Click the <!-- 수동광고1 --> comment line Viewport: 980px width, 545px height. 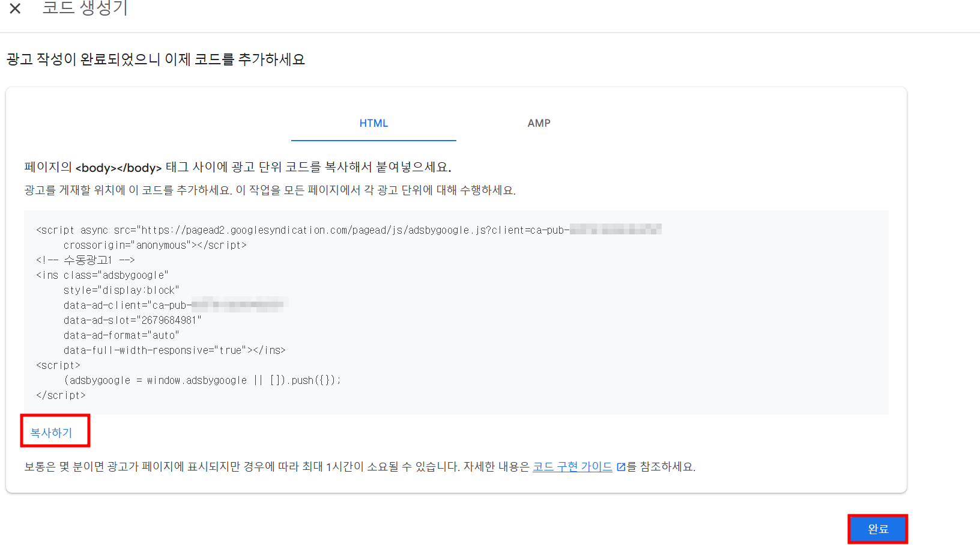(x=85, y=260)
